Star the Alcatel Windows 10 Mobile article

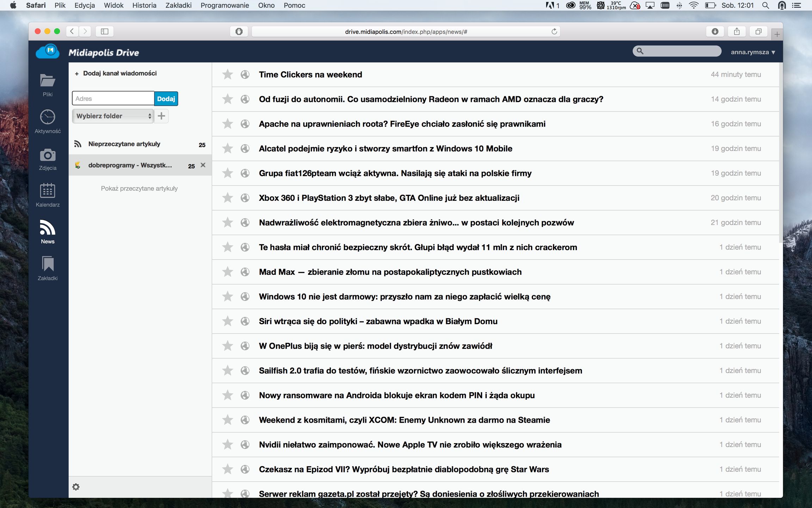(x=228, y=149)
